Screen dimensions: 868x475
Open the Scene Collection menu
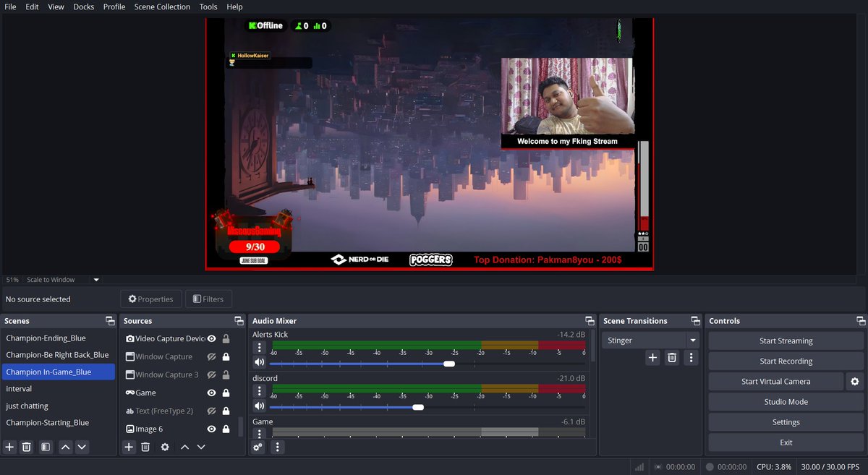click(163, 7)
